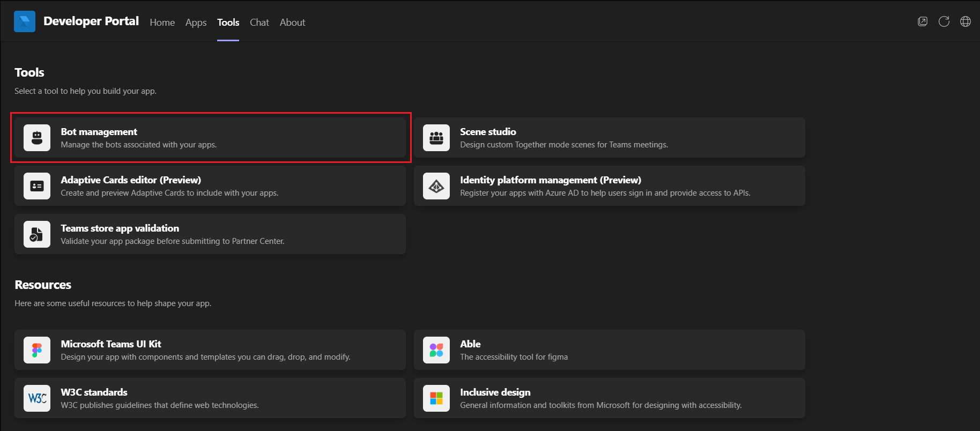The image size is (980, 431).
Task: Click 'Register your apps with Azure AD' description
Action: pos(605,193)
